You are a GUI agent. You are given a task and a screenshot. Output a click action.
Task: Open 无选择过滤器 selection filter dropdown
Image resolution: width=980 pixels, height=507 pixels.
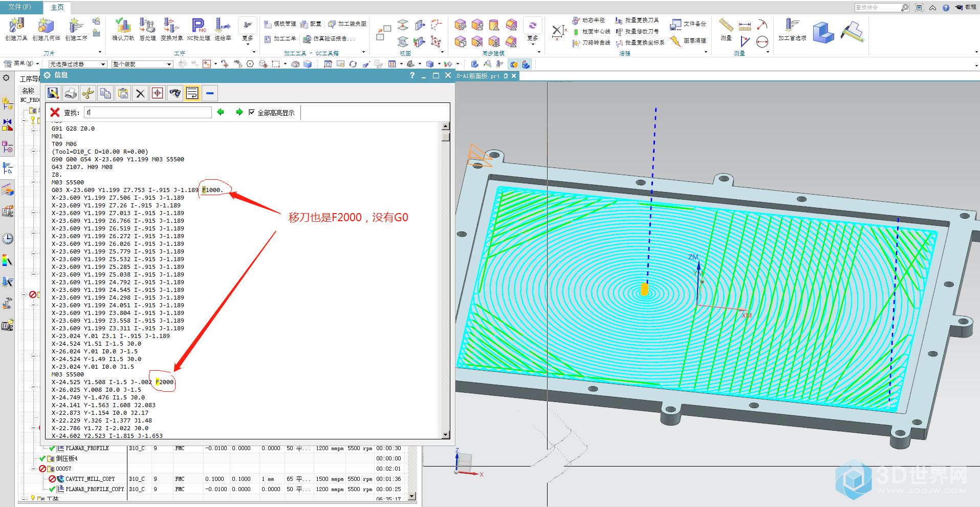click(77, 64)
